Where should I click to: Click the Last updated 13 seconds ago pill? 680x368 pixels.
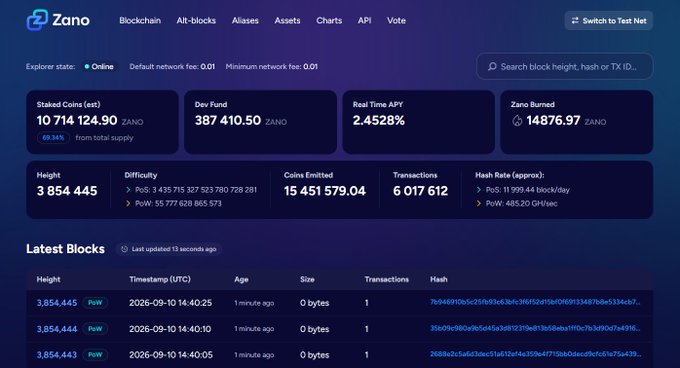pyautogui.click(x=169, y=249)
